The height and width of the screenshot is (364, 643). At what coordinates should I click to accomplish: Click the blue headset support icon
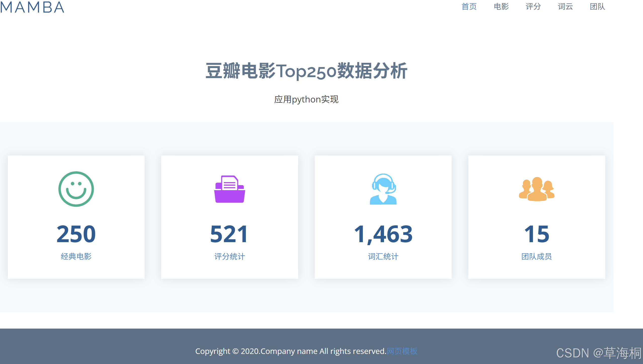click(x=383, y=189)
